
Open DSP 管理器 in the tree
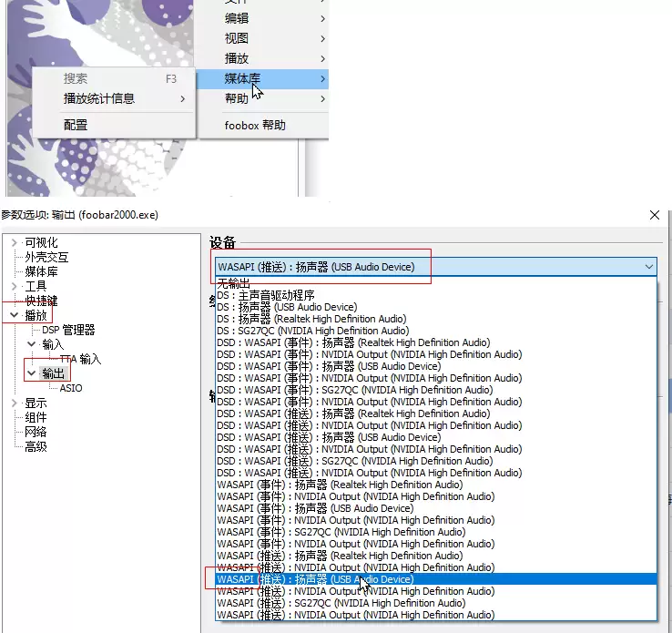[x=68, y=330]
